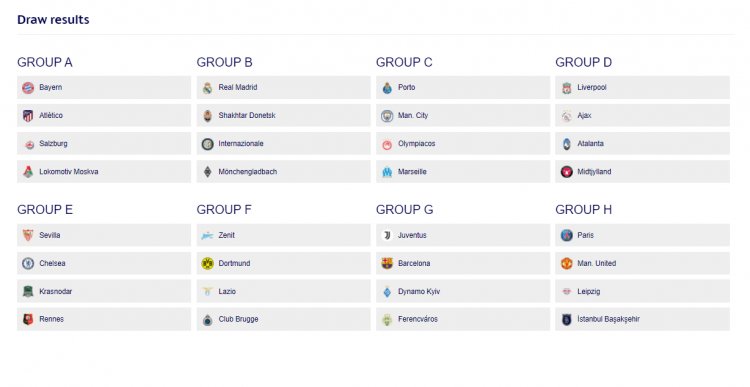
Task: Click the Club Brugge team name
Action: pyautogui.click(x=238, y=319)
